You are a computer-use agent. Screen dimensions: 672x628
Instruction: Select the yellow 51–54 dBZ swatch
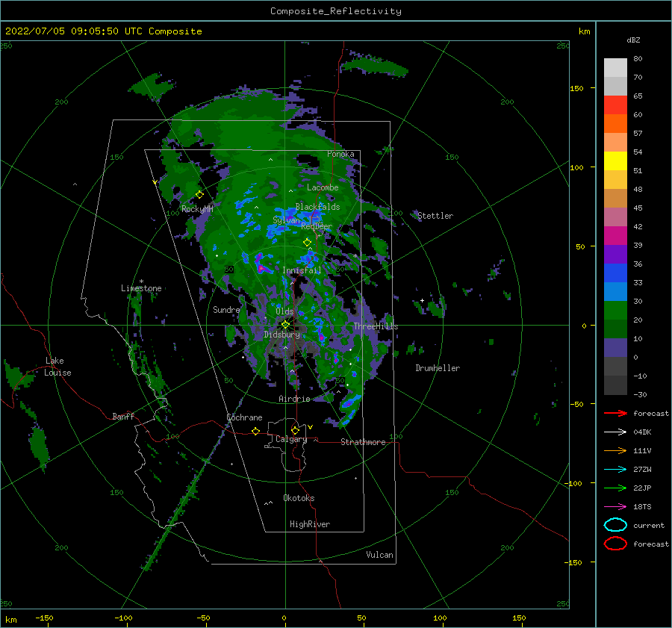point(615,161)
